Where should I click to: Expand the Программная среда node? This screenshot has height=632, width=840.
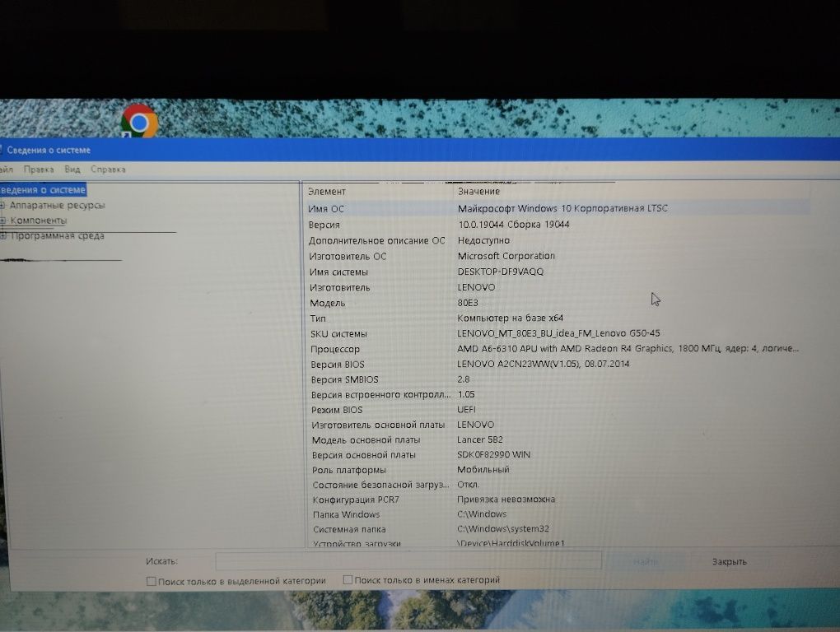click(x=4, y=235)
